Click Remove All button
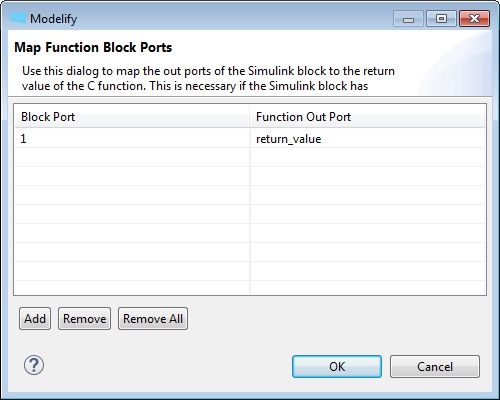500x400 pixels. point(153,319)
